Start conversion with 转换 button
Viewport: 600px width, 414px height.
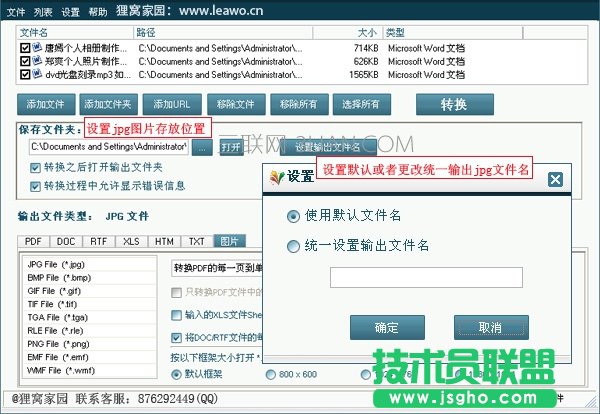[x=455, y=104]
